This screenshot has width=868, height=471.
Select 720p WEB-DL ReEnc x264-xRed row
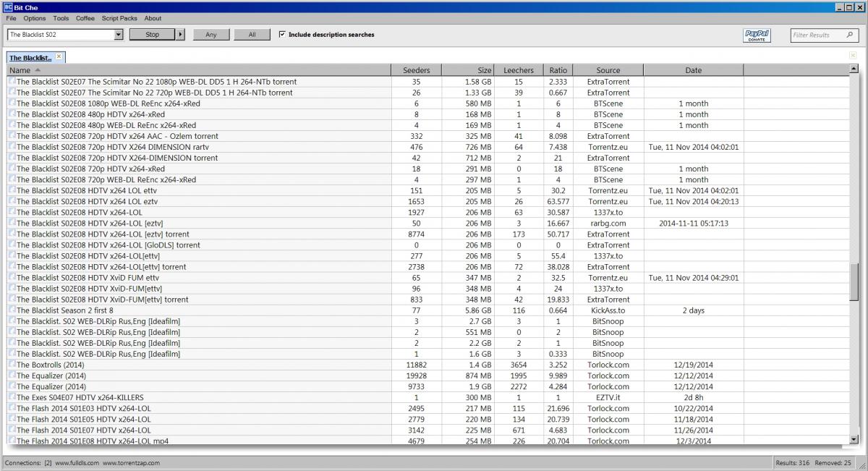pos(428,179)
